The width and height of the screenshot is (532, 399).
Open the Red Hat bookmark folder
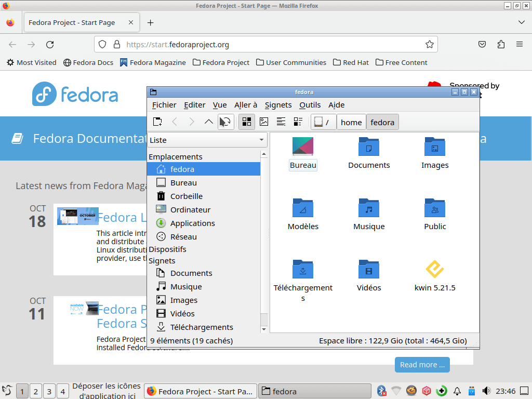(351, 62)
